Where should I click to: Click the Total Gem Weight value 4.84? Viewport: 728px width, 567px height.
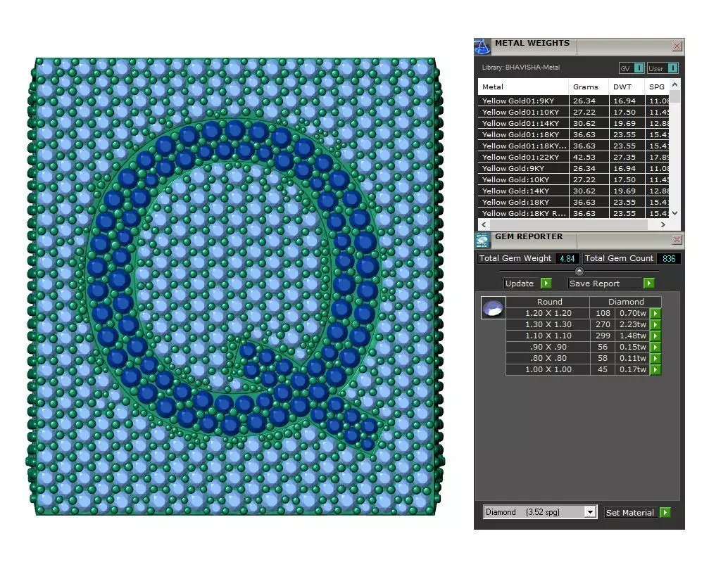tap(567, 258)
